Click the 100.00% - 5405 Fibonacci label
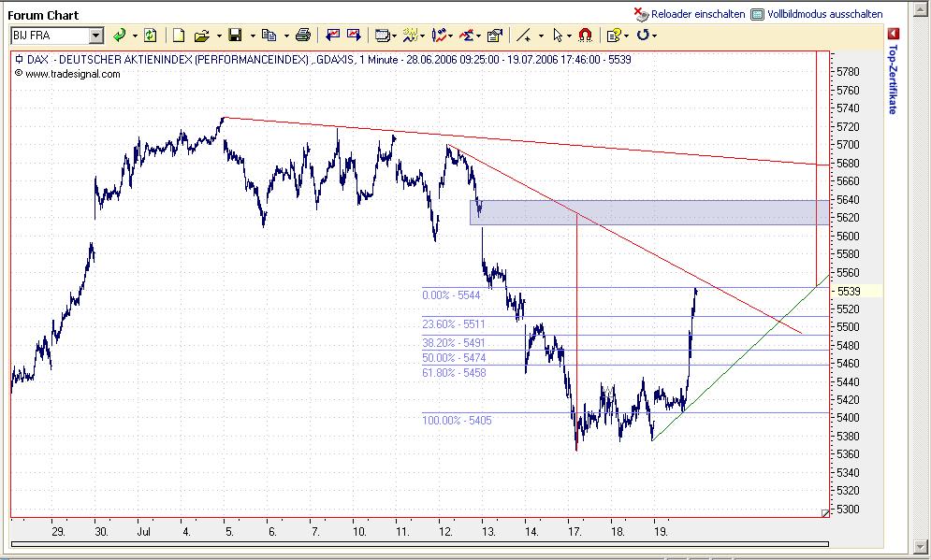Screen dimensions: 931x560 458,420
